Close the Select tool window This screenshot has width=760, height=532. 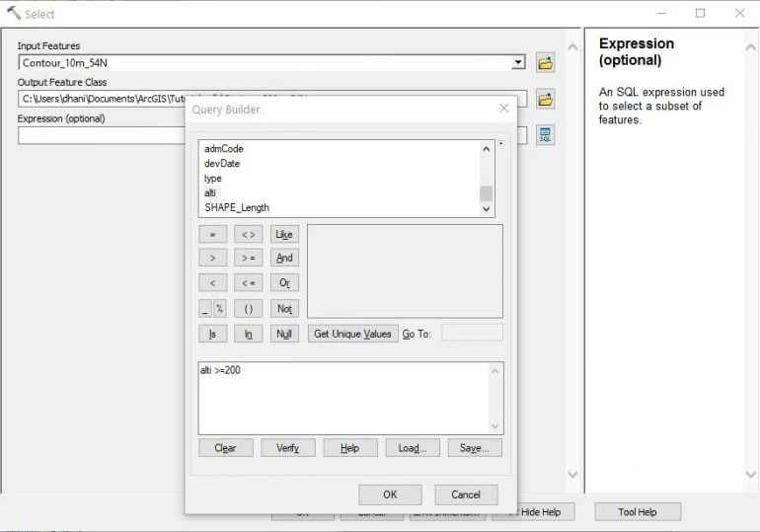tap(739, 13)
